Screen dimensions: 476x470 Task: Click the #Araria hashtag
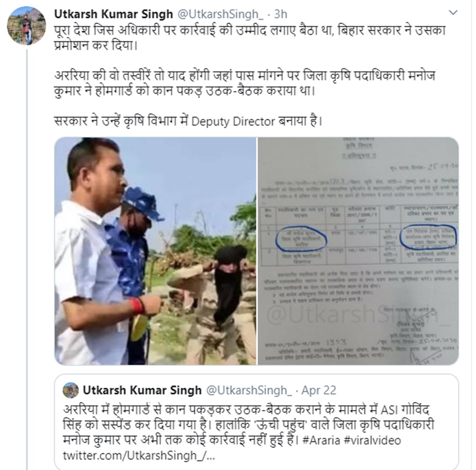coord(321,440)
